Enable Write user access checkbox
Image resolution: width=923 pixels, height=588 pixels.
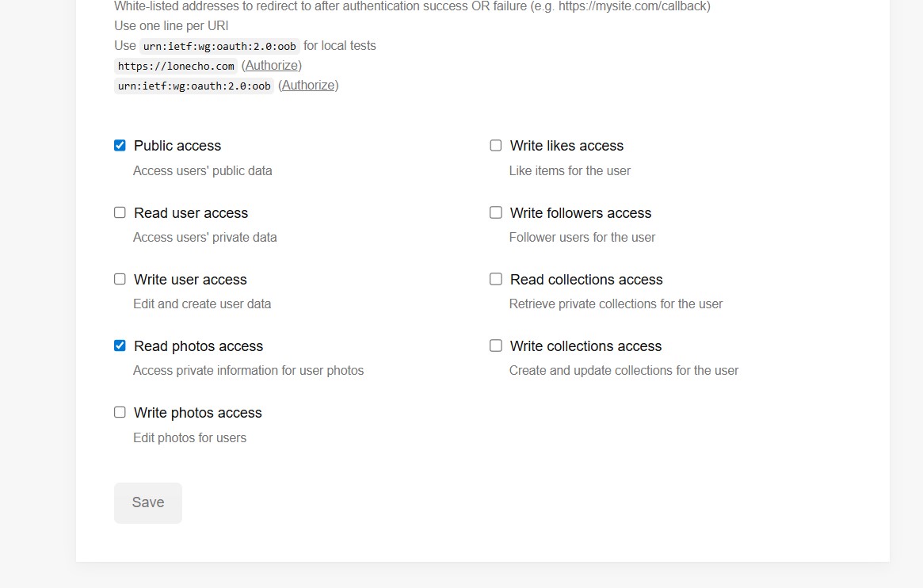coord(120,279)
